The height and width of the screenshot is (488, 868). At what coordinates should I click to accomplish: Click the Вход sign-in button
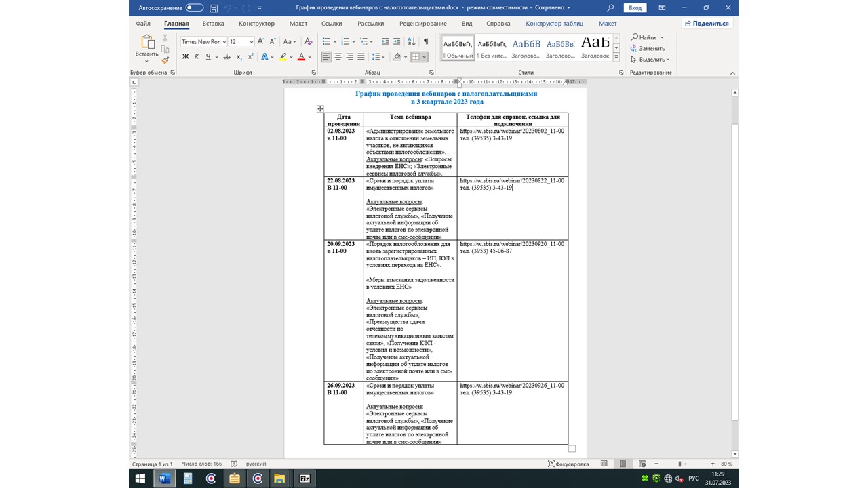coord(635,8)
